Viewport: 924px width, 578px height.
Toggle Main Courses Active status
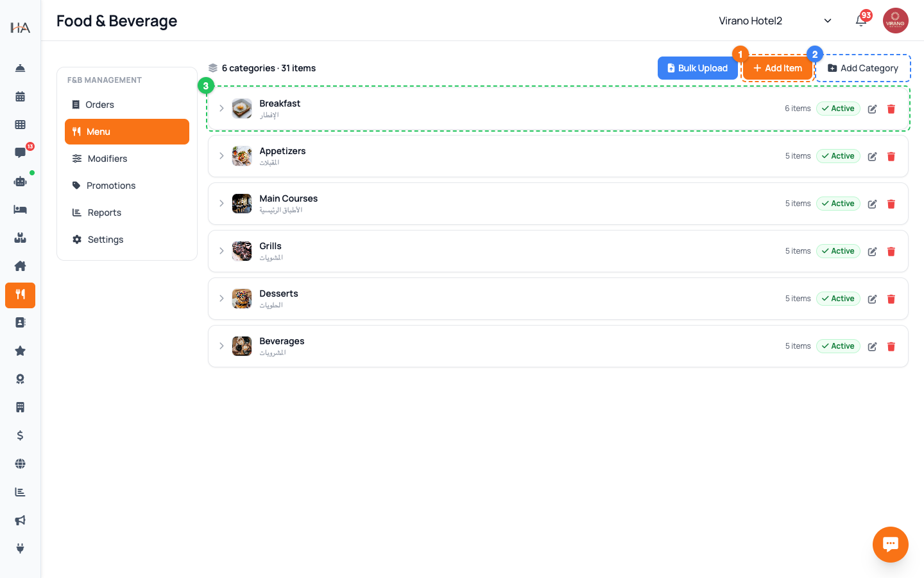[x=838, y=204]
